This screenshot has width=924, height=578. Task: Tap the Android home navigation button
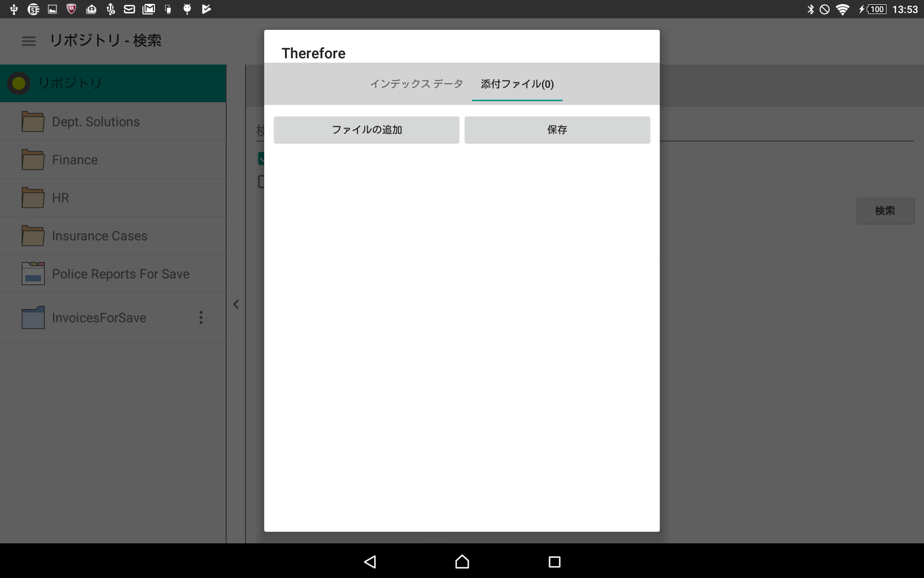[x=462, y=562]
